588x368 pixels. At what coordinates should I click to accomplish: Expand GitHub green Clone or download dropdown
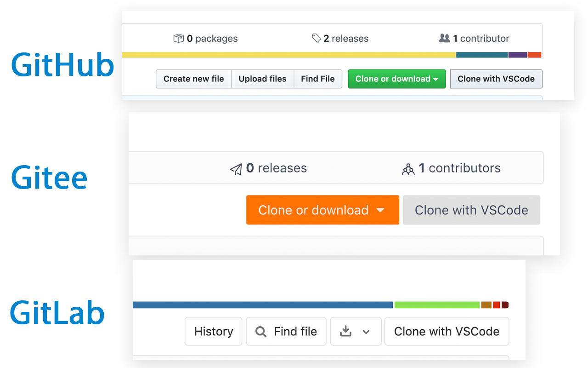tap(397, 79)
